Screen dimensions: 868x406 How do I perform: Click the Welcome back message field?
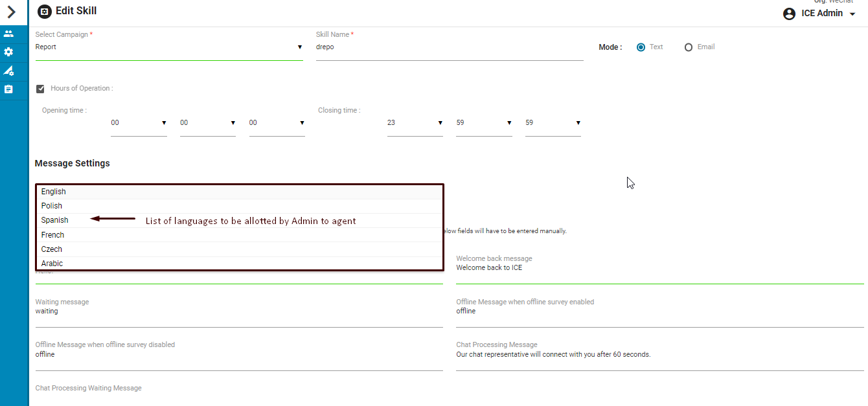coord(659,268)
